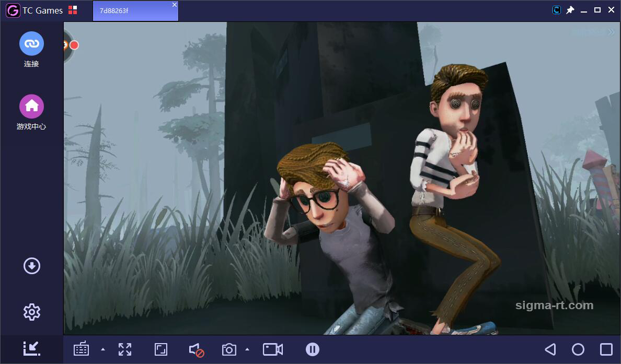Click red grid icon beside TC Games
The width and height of the screenshot is (621, 364).
[x=73, y=10]
